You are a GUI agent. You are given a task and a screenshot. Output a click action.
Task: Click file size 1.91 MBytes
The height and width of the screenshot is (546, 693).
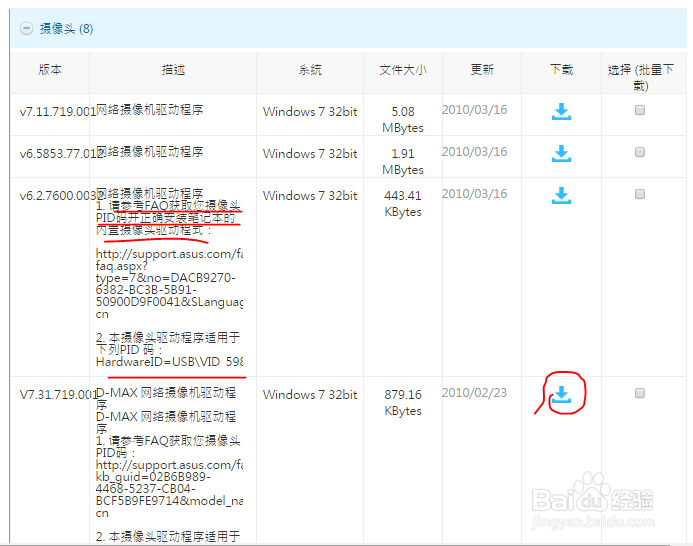click(x=403, y=161)
